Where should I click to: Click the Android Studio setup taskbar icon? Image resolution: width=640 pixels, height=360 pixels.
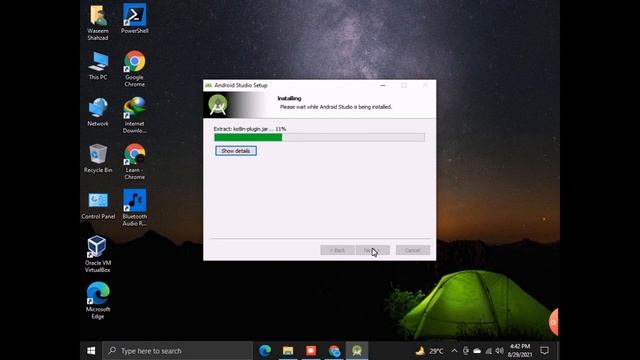(357, 351)
